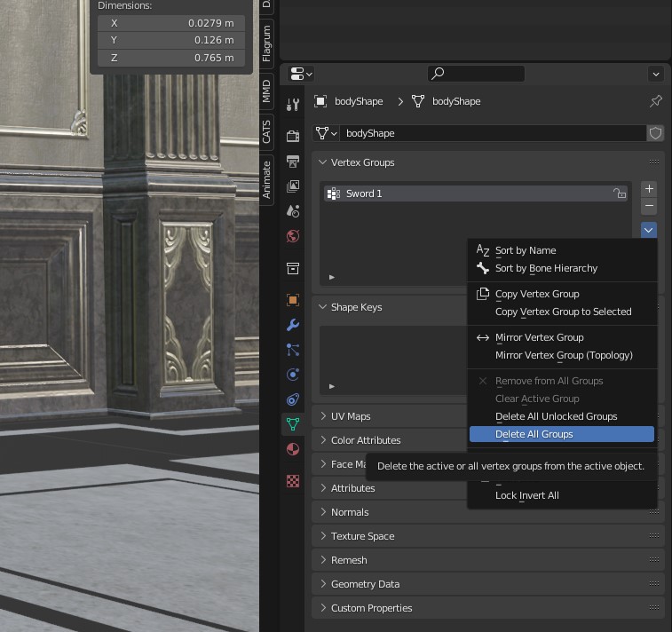The image size is (672, 632).
Task: Open the editor type dropdown
Action: (301, 75)
